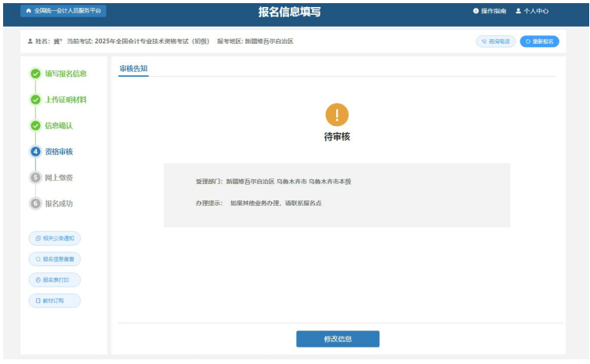This screenshot has height=364, width=590.
Task: Click the step 5 circle icon
Action: 36,178
